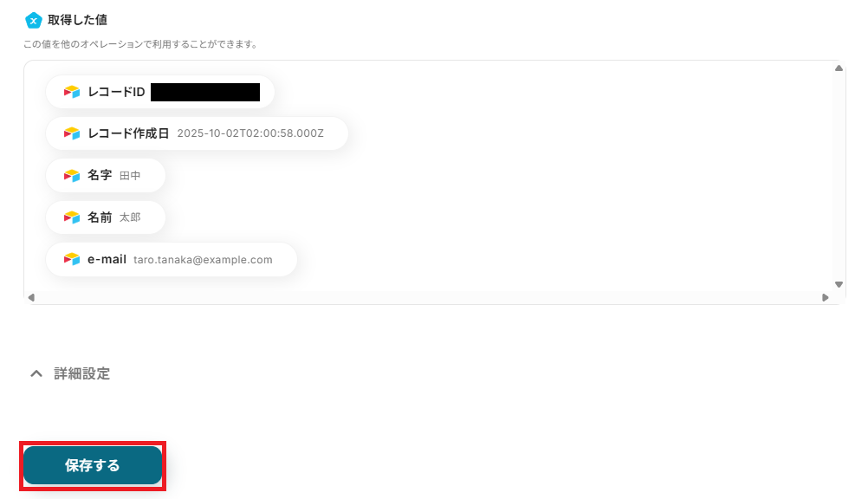This screenshot has width=868, height=499.
Task: Select the e-mail taro.tanaka@example.com chip
Action: (x=172, y=259)
